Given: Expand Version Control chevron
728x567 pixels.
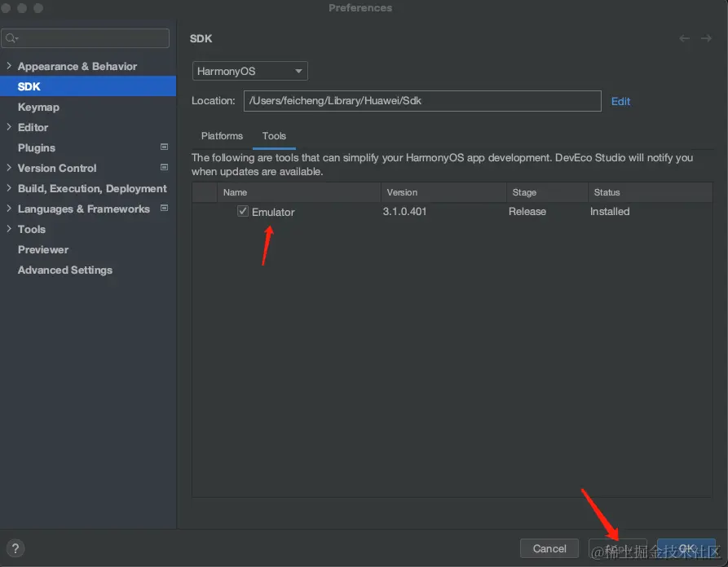Looking at the screenshot, I should [x=9, y=168].
